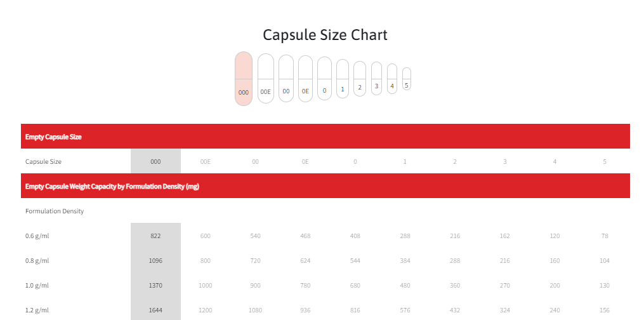The width and height of the screenshot is (644, 320).
Task: Click the 0.8 g/ml row label
Action: click(x=37, y=260)
